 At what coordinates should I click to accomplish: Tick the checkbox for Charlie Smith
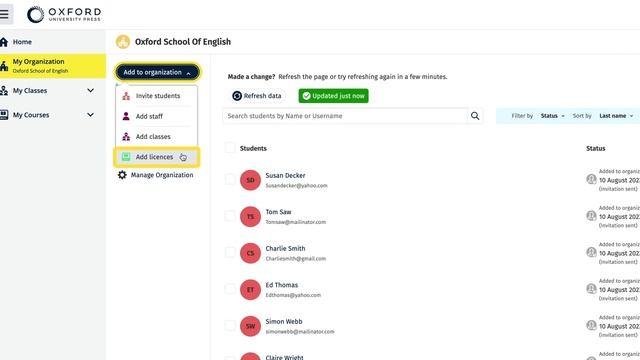click(x=230, y=252)
